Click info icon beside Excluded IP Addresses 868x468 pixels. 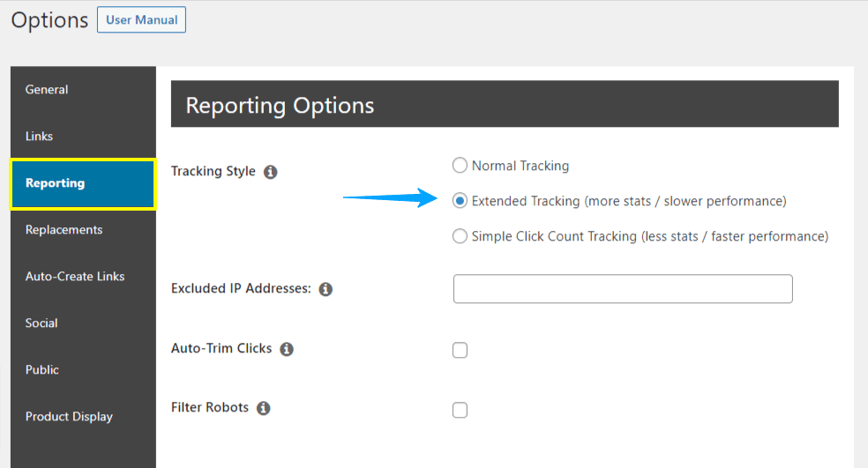click(x=325, y=289)
